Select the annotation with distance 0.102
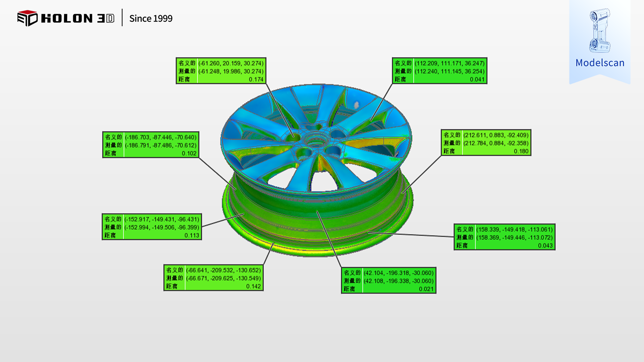644x362 pixels. (151, 145)
